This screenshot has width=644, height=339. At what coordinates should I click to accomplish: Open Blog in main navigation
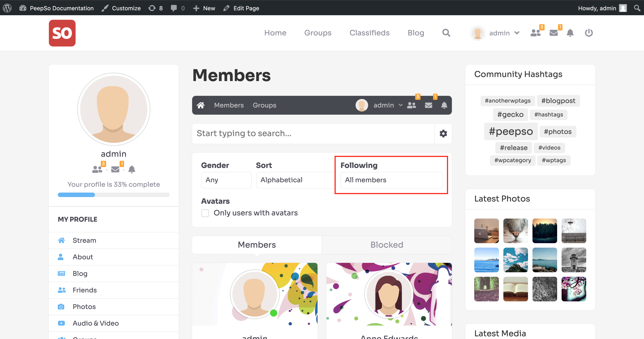point(416,33)
